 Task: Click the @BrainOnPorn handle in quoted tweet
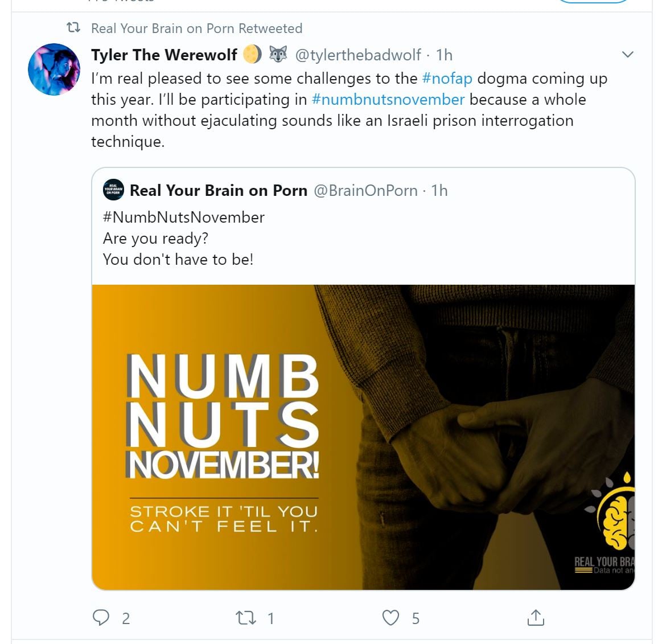365,190
